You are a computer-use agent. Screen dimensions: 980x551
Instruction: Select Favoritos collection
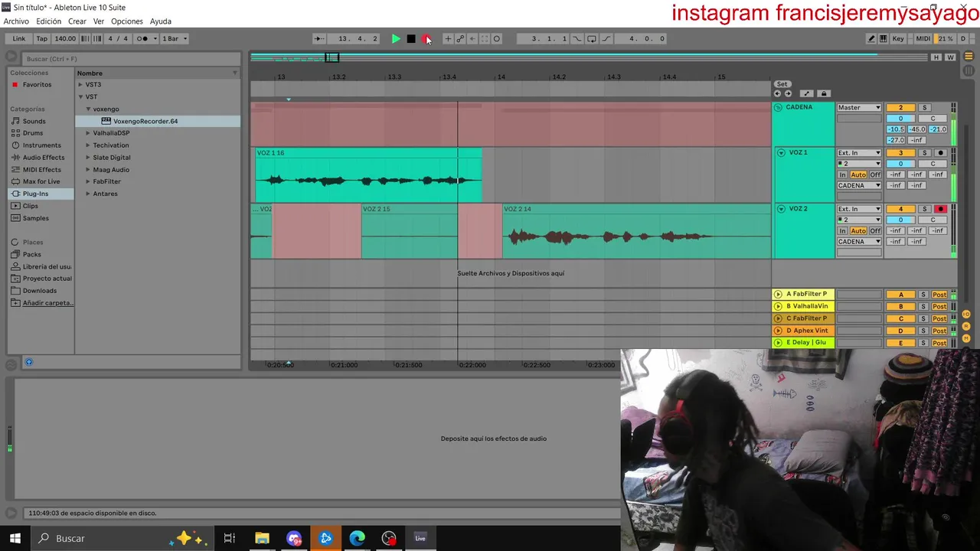click(37, 85)
